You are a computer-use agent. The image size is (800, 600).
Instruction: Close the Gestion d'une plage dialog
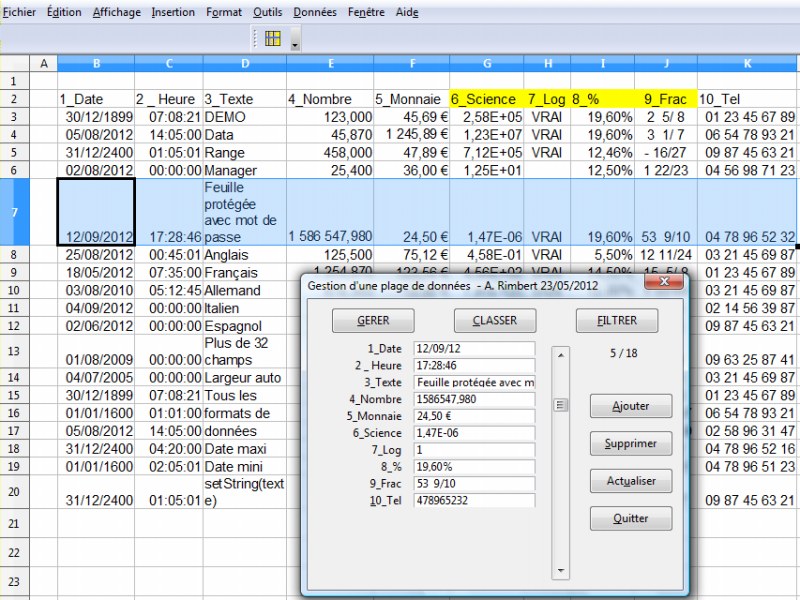click(x=659, y=284)
